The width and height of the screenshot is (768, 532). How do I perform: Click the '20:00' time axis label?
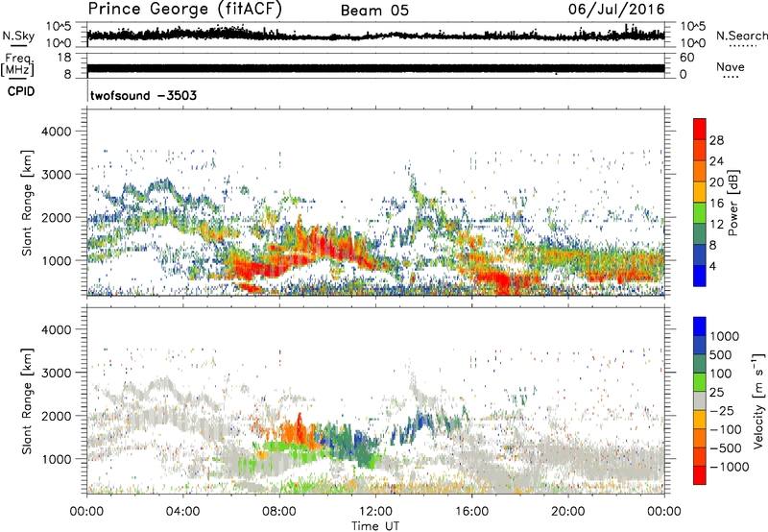567,512
